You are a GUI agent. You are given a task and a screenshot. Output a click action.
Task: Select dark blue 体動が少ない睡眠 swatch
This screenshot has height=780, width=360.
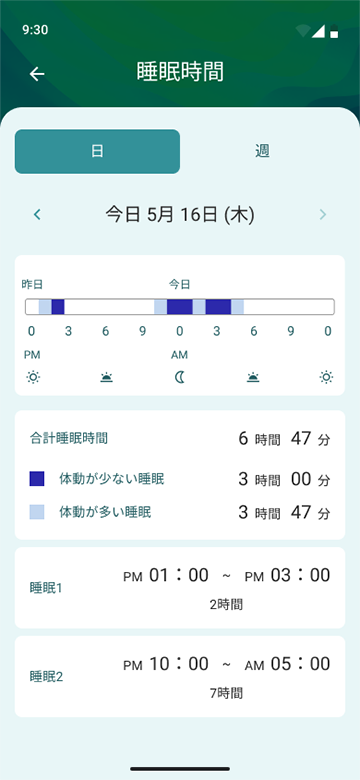[x=37, y=479]
